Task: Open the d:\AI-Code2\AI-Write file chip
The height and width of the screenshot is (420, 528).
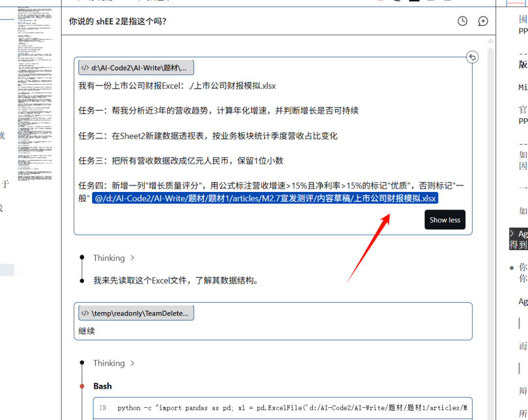Action: [136, 67]
